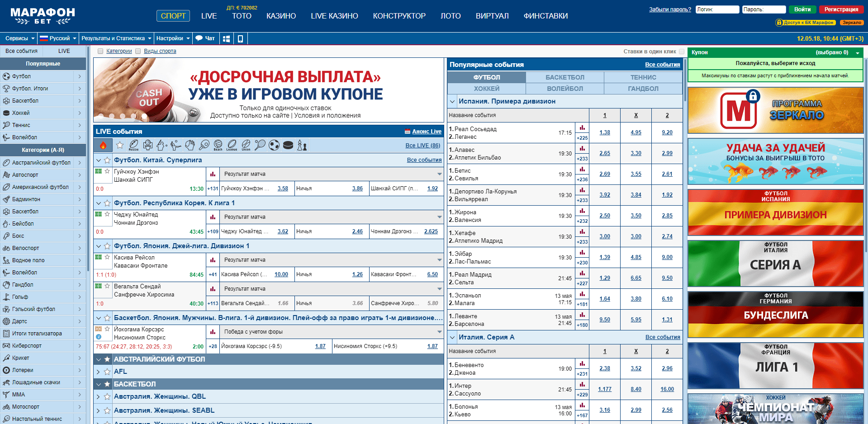
Task: Open Результаты и Статистика dropdown
Action: [x=116, y=38]
